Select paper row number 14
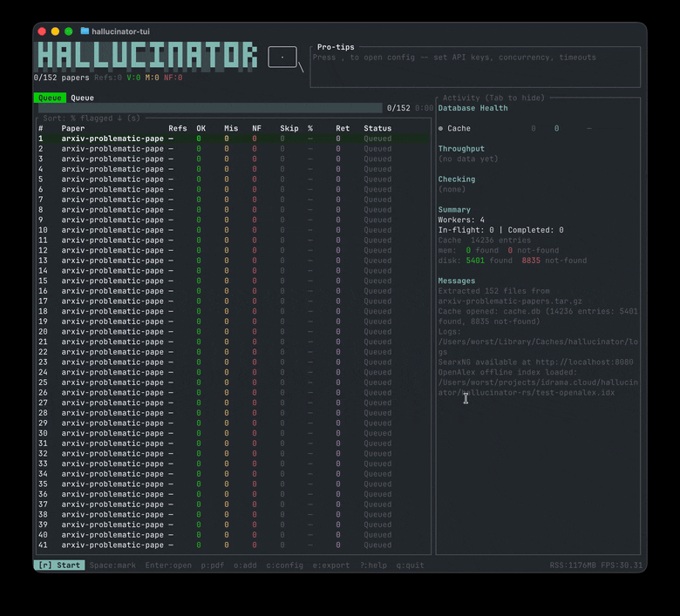Screen dimensions: 680x616 pyautogui.click(x=234, y=270)
